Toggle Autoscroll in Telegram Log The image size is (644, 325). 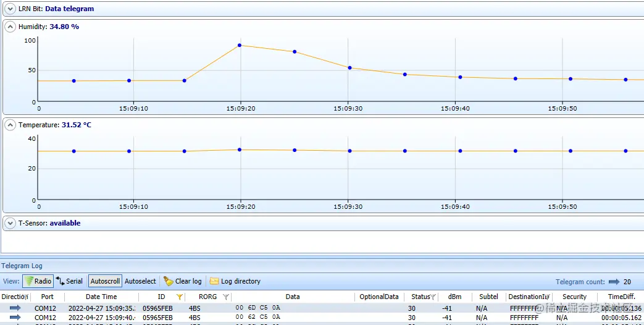pyautogui.click(x=105, y=281)
